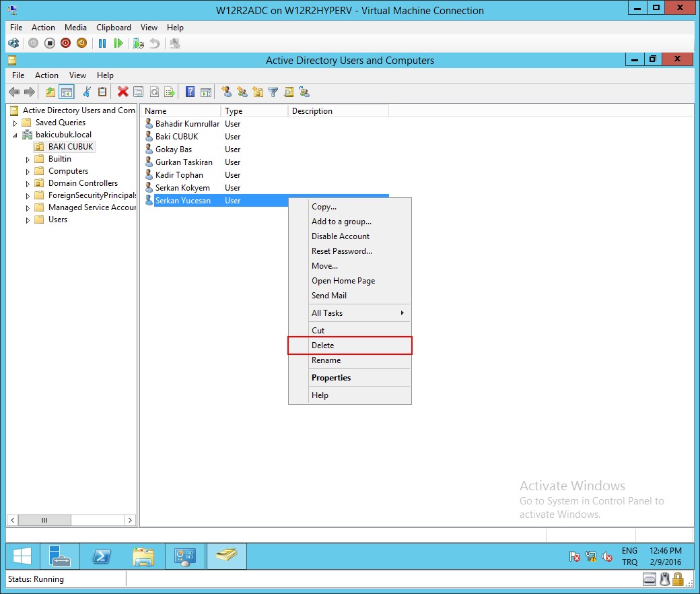The width and height of the screenshot is (700, 594).
Task: Expand the Users container
Action: [x=28, y=220]
